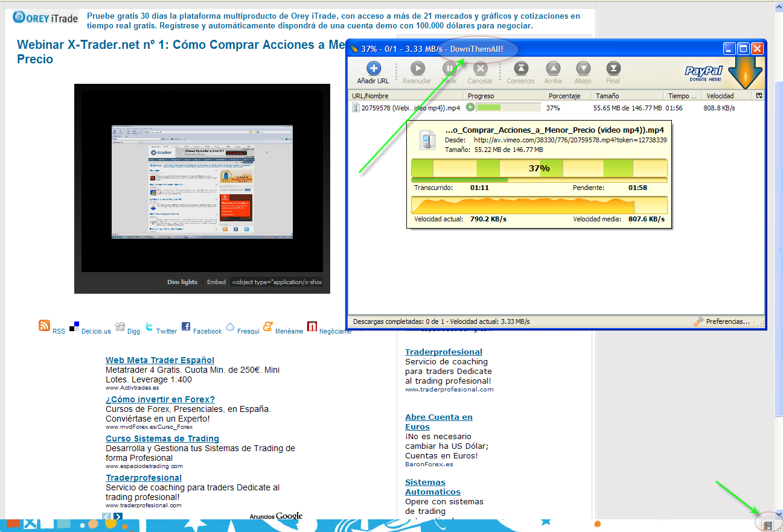Open the ¿Cómo invertir en Forex? link

click(160, 399)
